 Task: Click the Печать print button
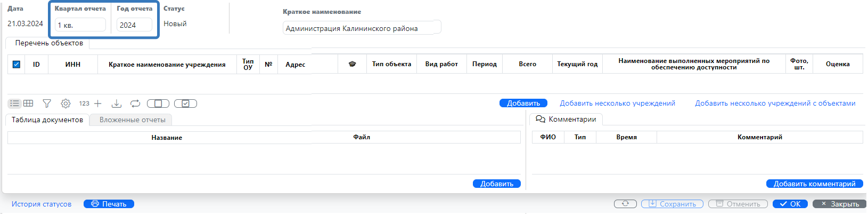click(x=109, y=204)
